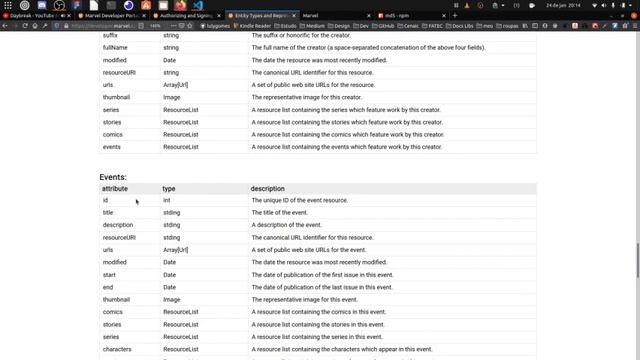This screenshot has height=360, width=640.
Task: Expand the Dev bookmarks folder
Action: coord(361,26)
